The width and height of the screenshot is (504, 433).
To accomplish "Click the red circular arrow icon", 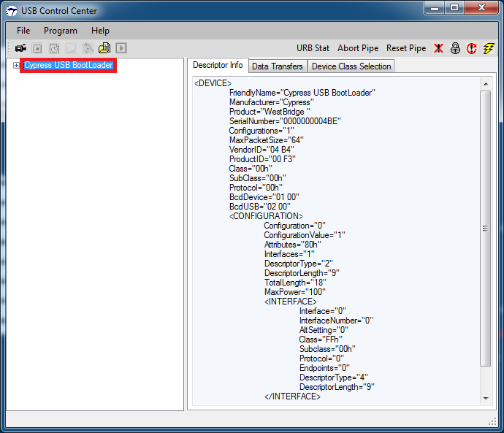I will click(x=472, y=48).
